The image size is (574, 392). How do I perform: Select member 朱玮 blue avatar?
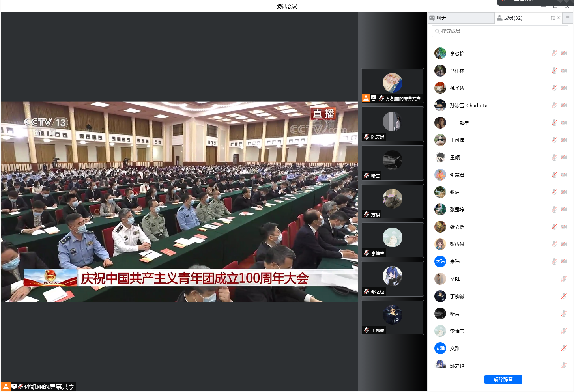point(440,261)
